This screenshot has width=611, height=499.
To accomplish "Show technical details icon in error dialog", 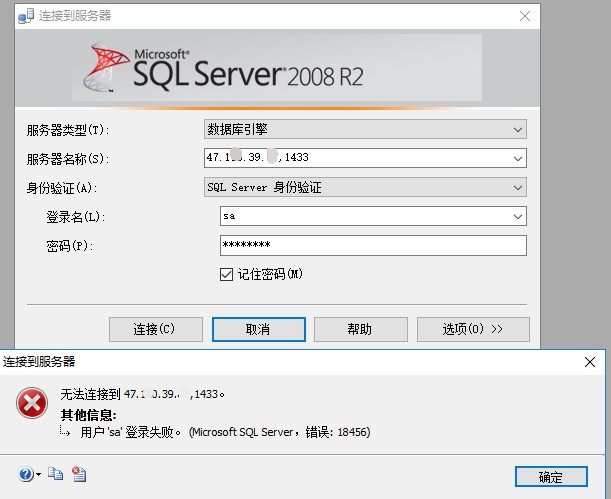I will point(79,474).
